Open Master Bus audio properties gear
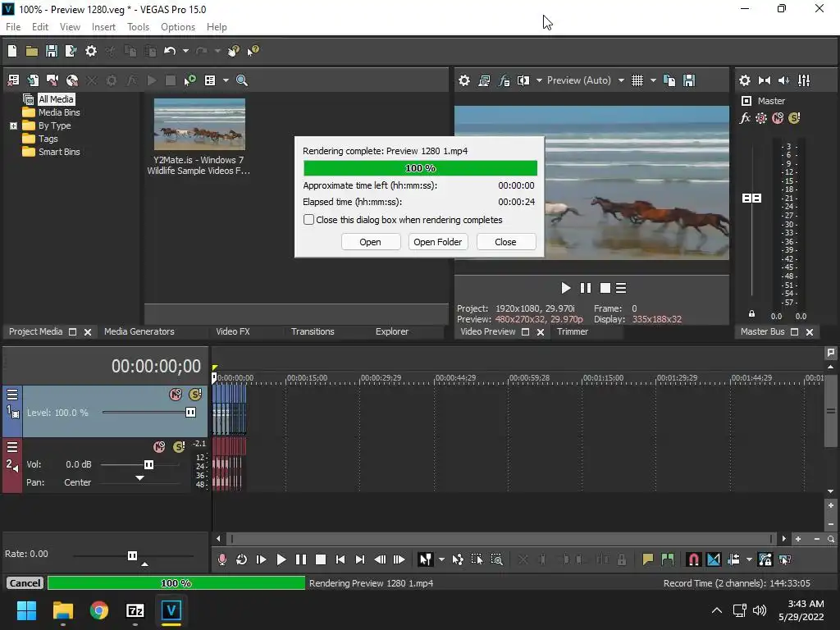This screenshot has height=630, width=840. [x=745, y=80]
